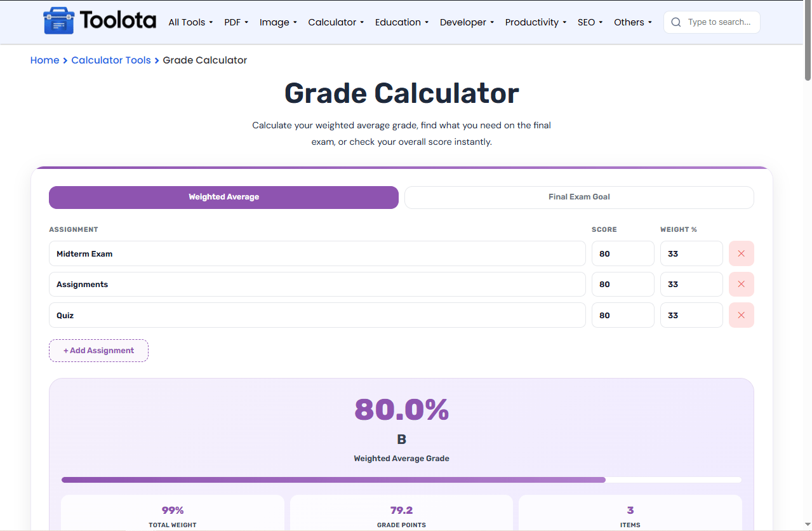Click the weighted grade progress bar
Screen dimensions: 812x531
pos(401,480)
